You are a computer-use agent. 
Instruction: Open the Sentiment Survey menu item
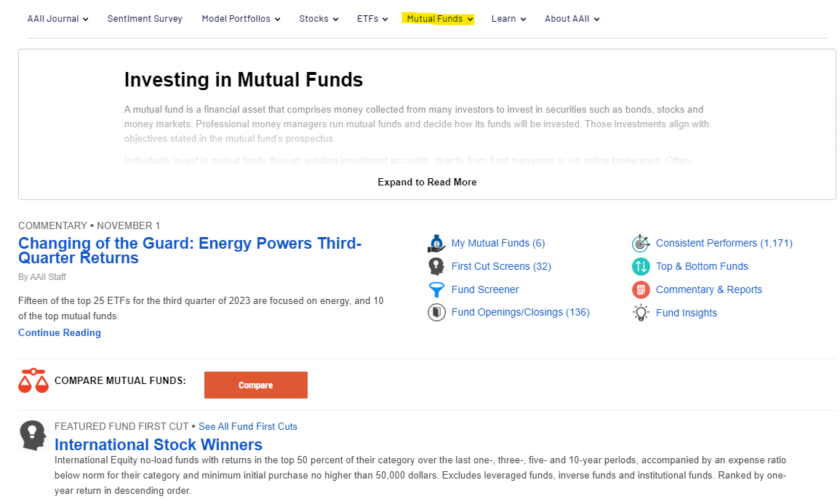click(x=145, y=19)
